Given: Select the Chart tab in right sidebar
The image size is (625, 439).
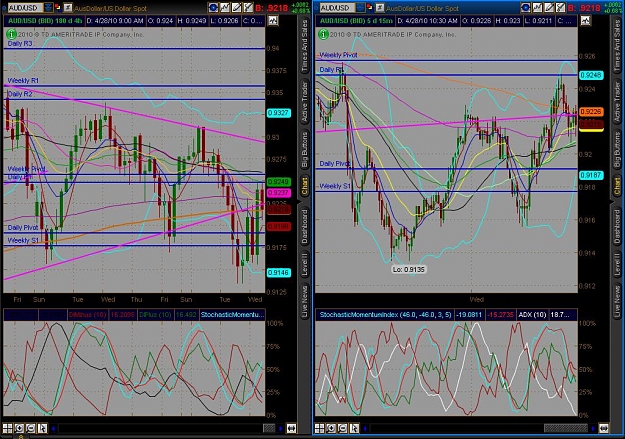Looking at the screenshot, I should pos(617,187).
